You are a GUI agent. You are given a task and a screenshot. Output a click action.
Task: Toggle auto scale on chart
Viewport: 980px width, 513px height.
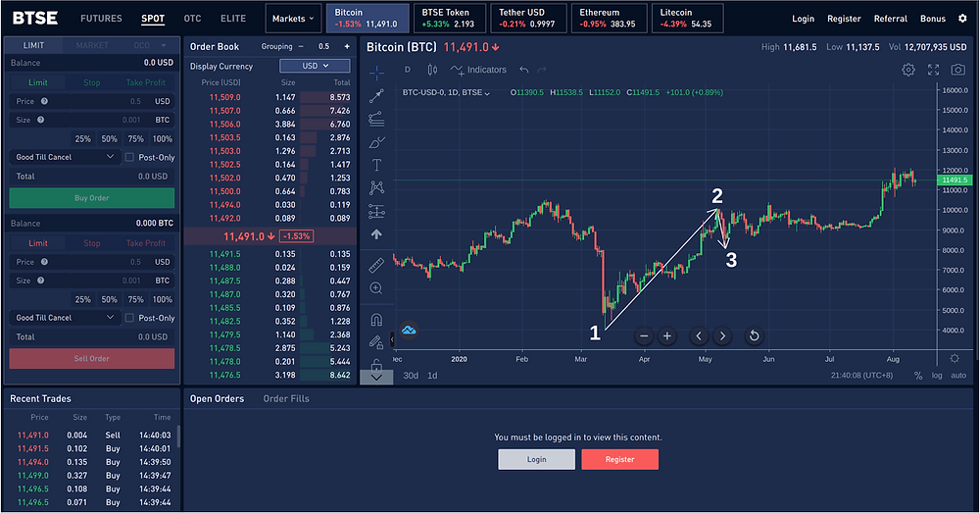958,376
